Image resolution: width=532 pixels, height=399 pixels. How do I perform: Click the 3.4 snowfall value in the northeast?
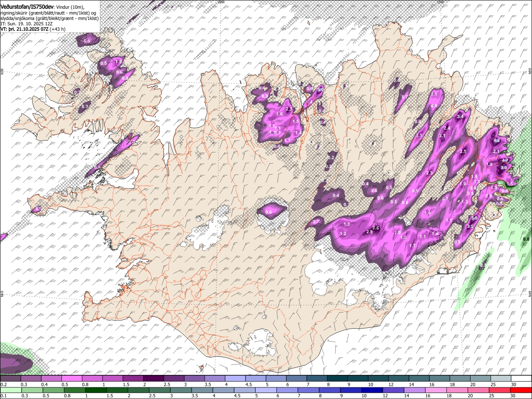(x=460, y=117)
